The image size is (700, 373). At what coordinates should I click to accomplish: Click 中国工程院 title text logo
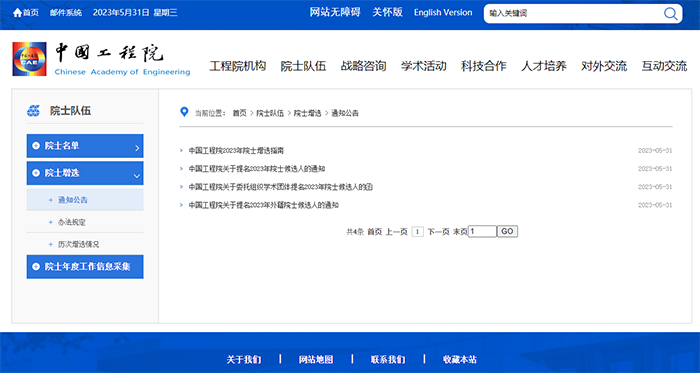[x=109, y=54]
